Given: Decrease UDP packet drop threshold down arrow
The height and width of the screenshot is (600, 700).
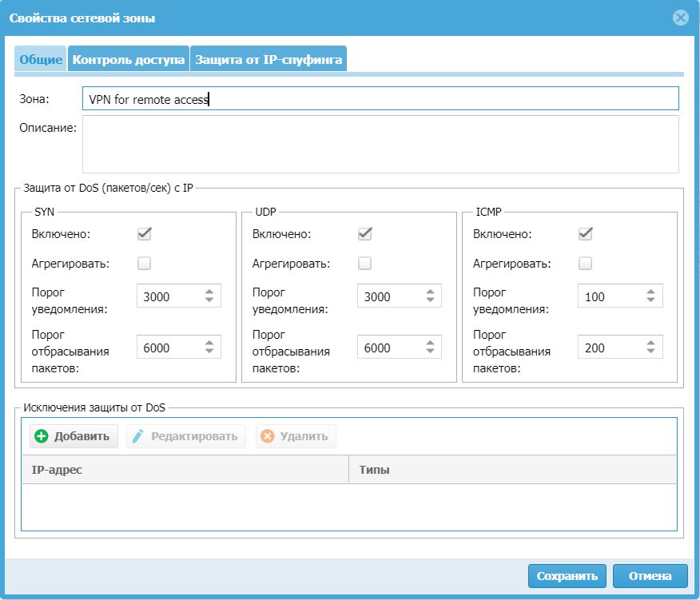Looking at the screenshot, I should (430, 351).
